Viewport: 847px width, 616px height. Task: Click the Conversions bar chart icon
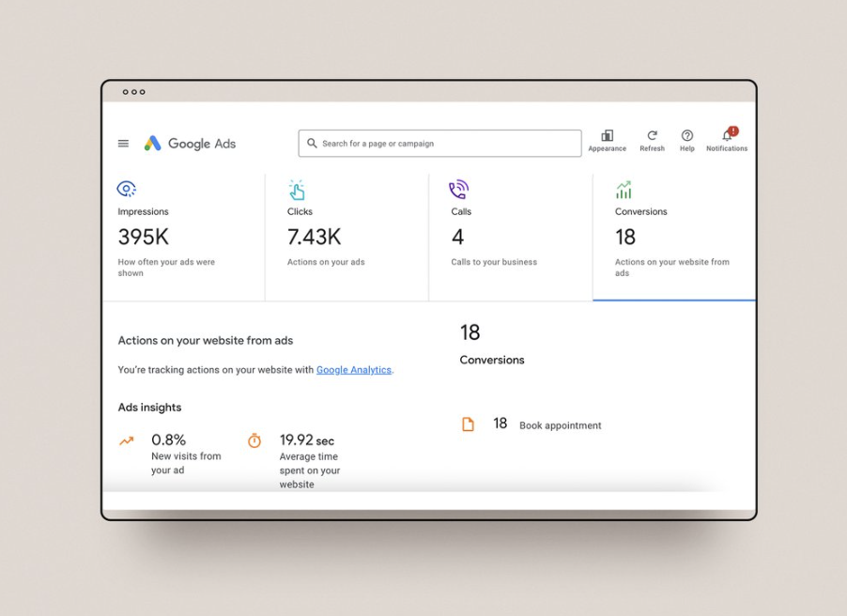coord(624,190)
